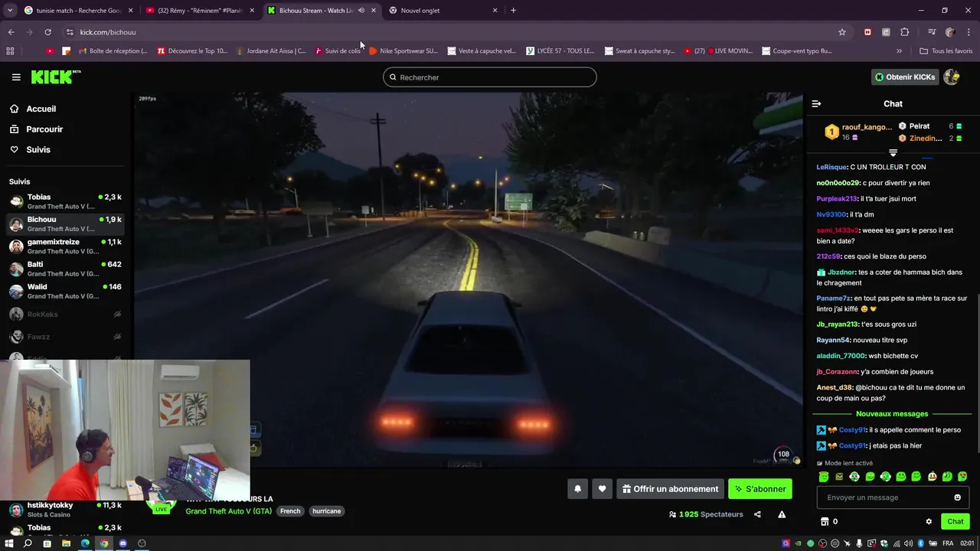Image resolution: width=980 pixels, height=551 pixels.
Task: Switch to Rémy Réminem YouTube tab
Action: pos(199,11)
